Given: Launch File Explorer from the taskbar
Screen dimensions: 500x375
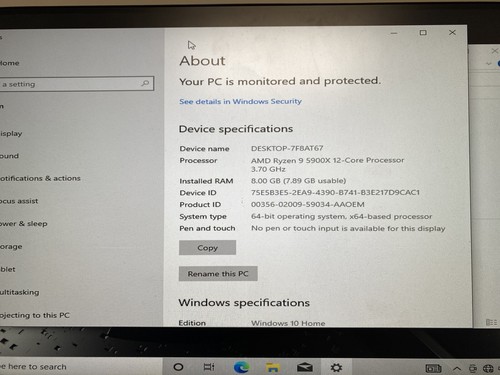Looking at the screenshot, I should pyautogui.click(x=273, y=367).
